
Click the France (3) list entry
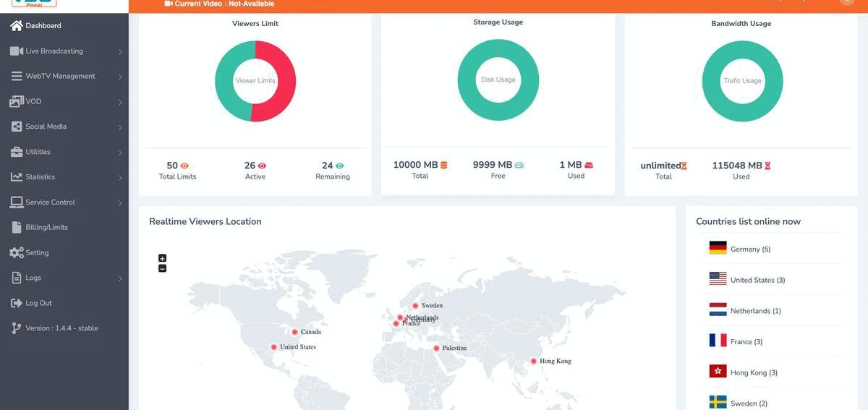pyautogui.click(x=746, y=342)
